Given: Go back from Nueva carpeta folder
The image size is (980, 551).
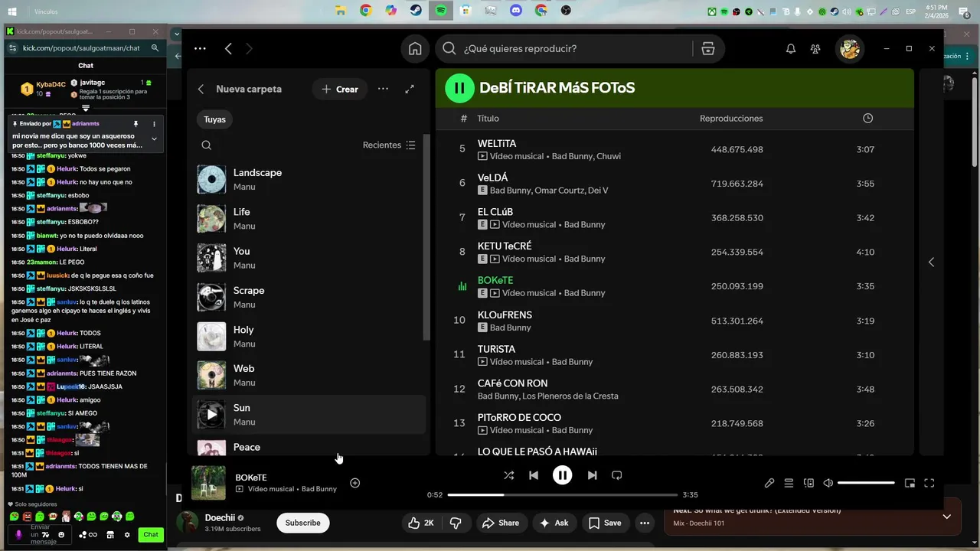Looking at the screenshot, I should [201, 89].
